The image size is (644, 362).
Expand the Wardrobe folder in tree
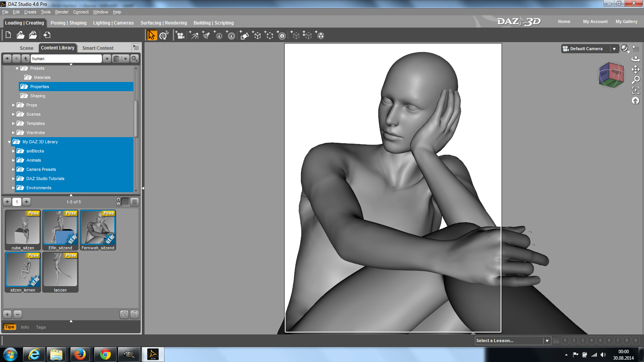pyautogui.click(x=13, y=133)
